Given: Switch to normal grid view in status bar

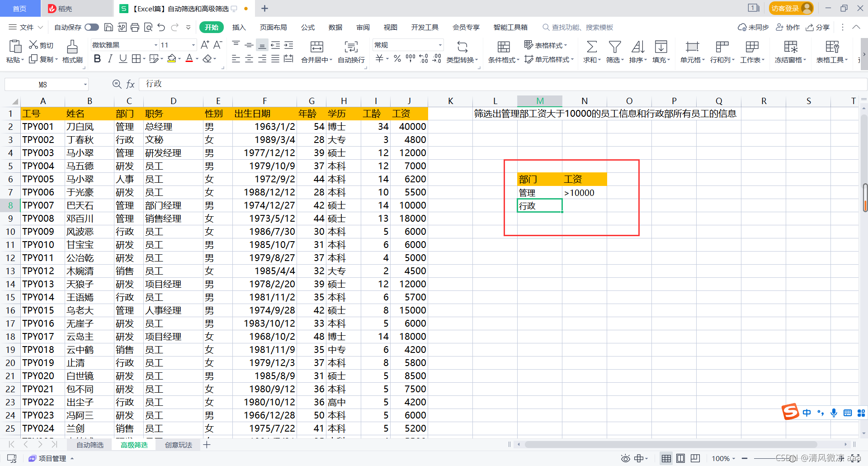Looking at the screenshot, I should point(666,458).
